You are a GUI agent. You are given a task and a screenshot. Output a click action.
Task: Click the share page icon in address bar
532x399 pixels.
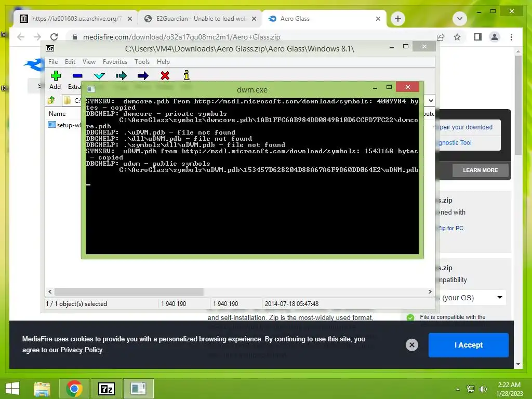click(x=441, y=37)
